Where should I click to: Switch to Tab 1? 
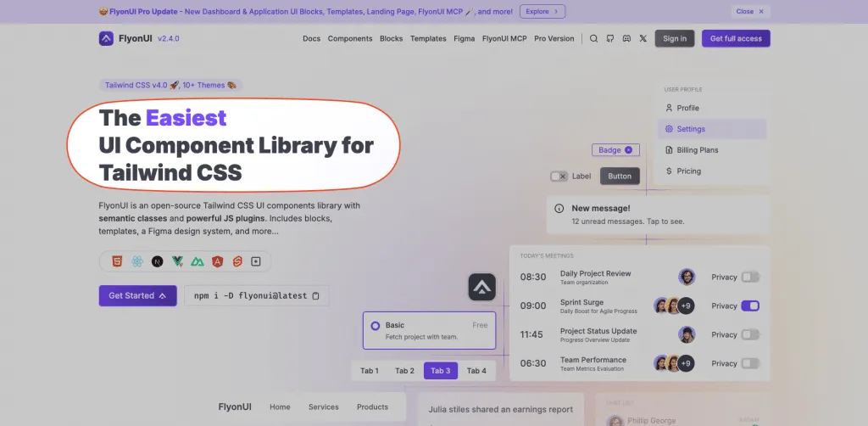point(370,371)
